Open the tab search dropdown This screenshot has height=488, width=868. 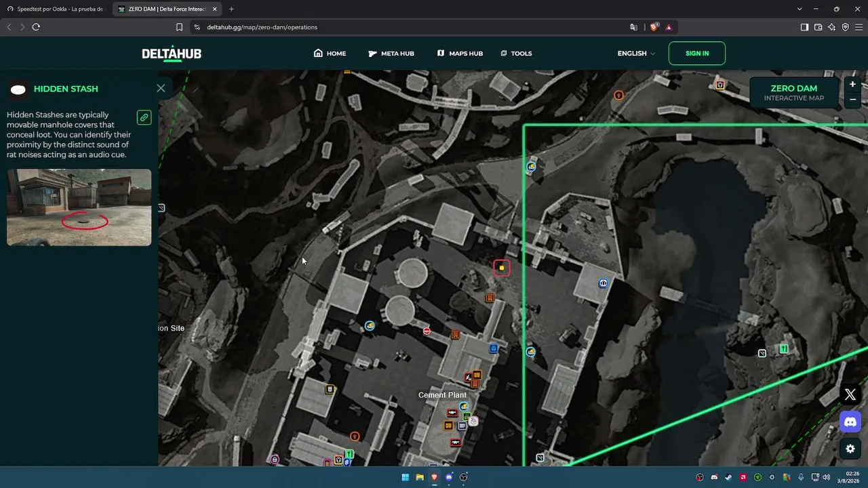pyautogui.click(x=800, y=9)
